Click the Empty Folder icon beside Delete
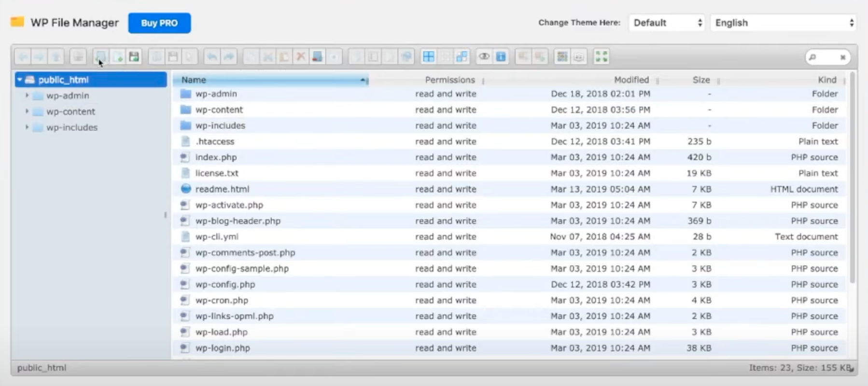868x386 pixels. pyautogui.click(x=317, y=57)
